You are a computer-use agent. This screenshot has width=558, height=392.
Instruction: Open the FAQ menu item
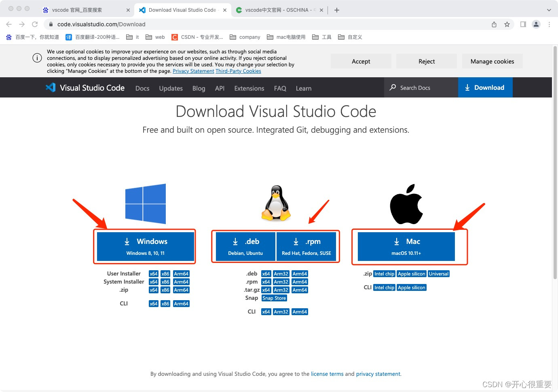coord(280,88)
